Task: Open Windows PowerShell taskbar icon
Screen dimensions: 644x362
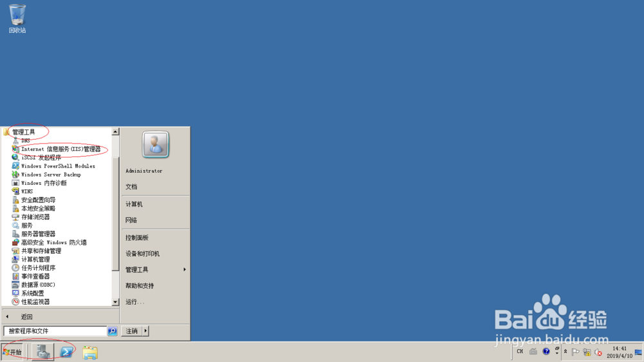Action: coord(66,352)
